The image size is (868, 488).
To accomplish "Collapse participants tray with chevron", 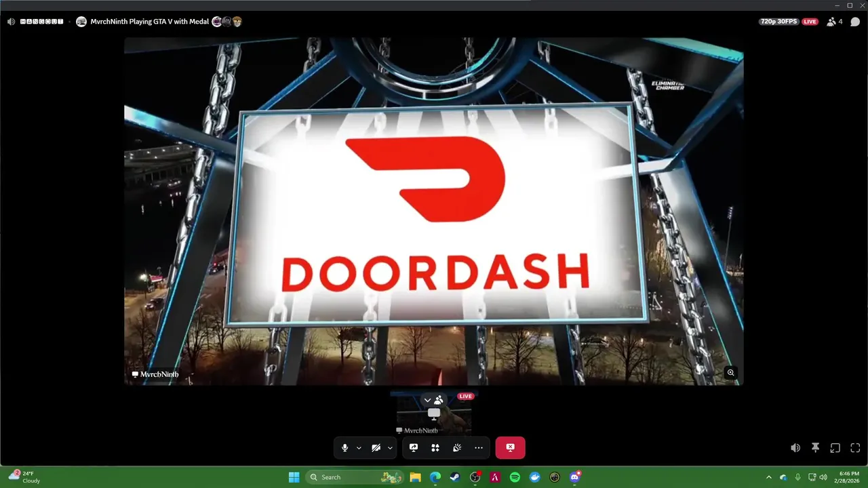I will [x=427, y=400].
